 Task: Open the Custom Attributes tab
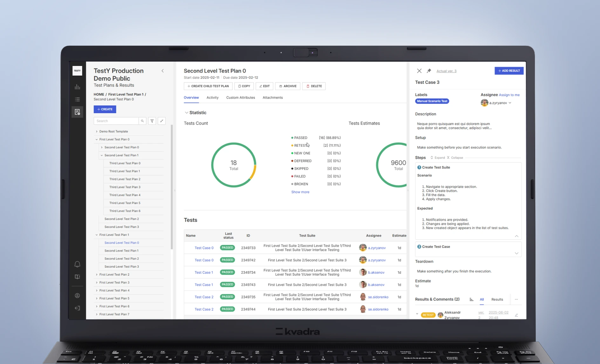click(240, 98)
